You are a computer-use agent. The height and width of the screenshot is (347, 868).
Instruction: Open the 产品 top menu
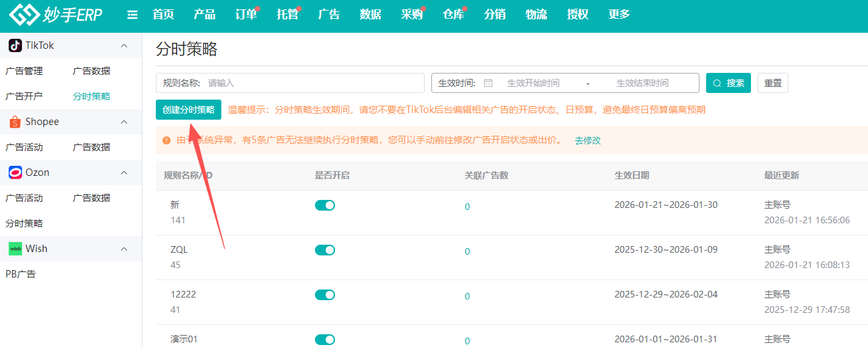(205, 15)
